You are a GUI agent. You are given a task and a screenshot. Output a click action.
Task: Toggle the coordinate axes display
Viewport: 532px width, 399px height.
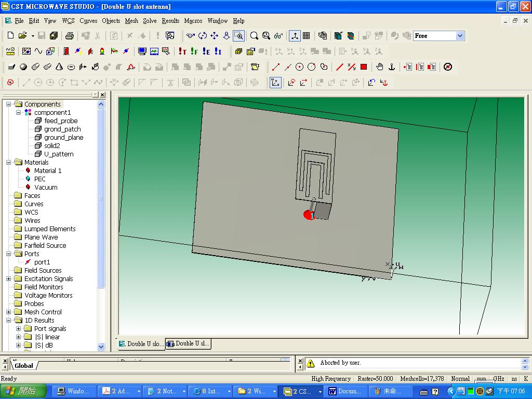coord(295,36)
